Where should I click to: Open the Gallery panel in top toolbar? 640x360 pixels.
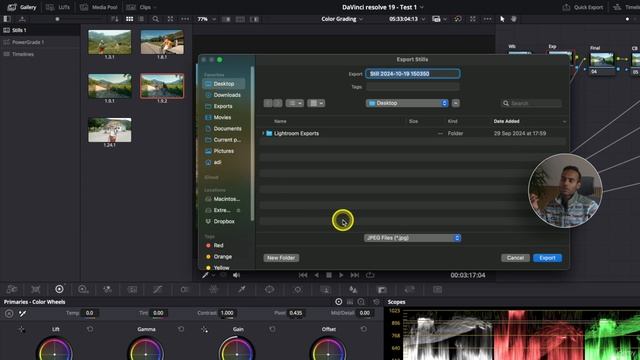tap(22, 7)
